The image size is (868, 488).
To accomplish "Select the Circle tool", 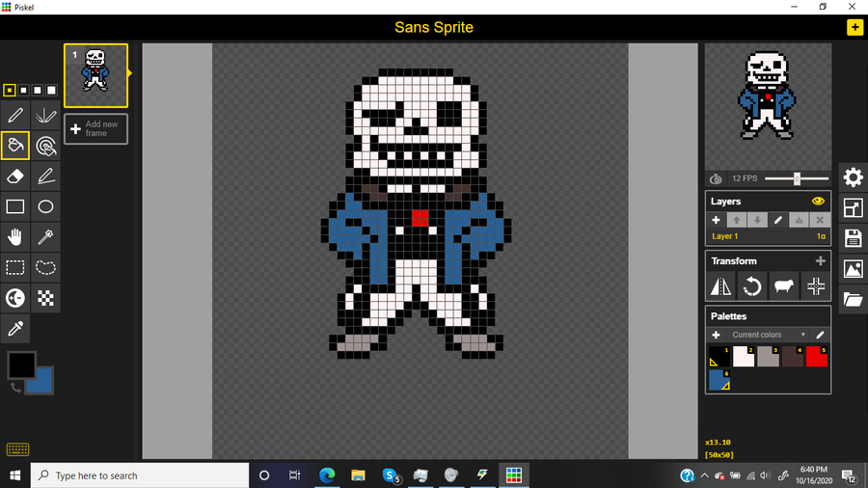I will click(x=45, y=207).
